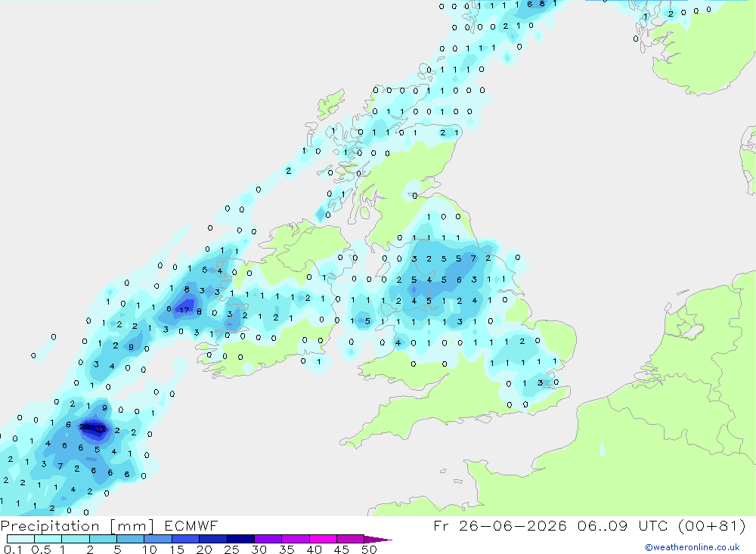Click the legend label '15'
This screenshot has height=554, width=756.
pos(177,549)
